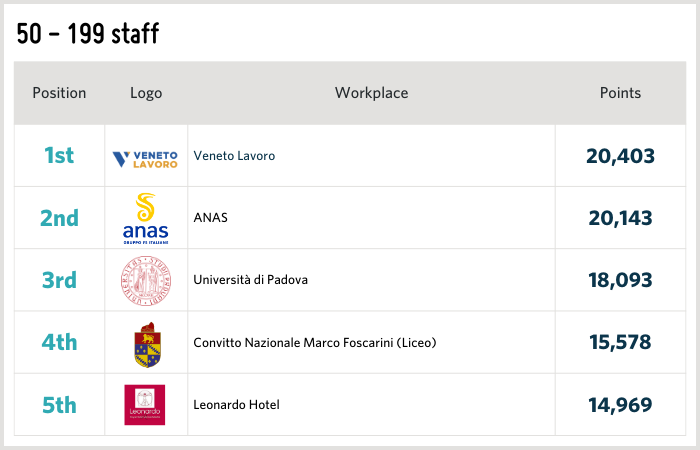Click the 3rd position cell
The height and width of the screenshot is (450, 700).
(59, 280)
